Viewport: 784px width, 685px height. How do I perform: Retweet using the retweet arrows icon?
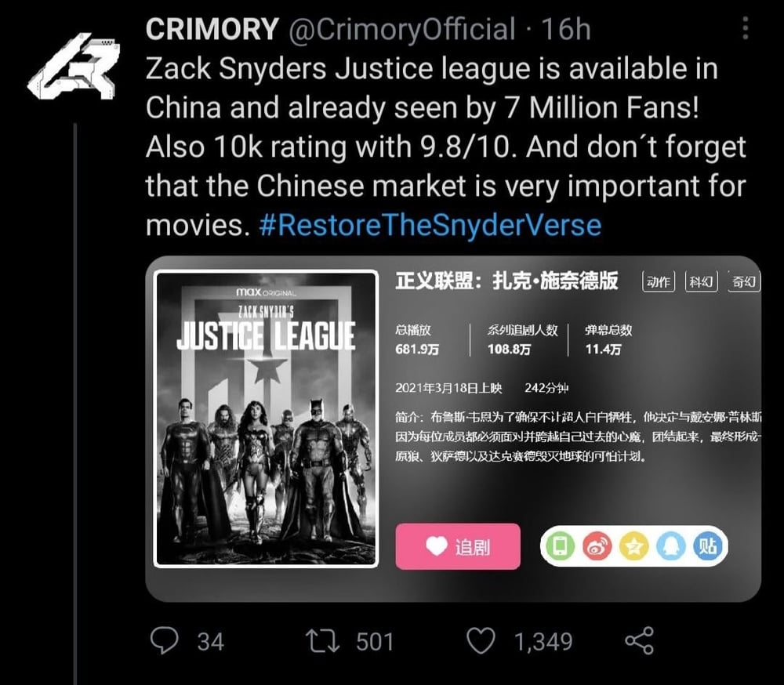(x=323, y=641)
